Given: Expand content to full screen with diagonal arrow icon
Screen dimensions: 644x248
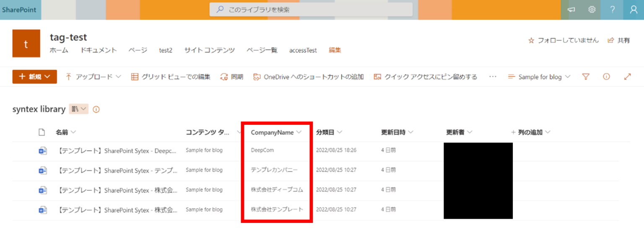Looking at the screenshot, I should coord(628,77).
